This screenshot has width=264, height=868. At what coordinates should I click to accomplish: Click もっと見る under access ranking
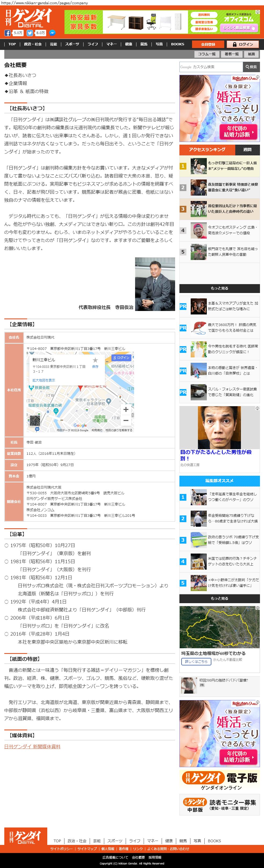(x=219, y=288)
